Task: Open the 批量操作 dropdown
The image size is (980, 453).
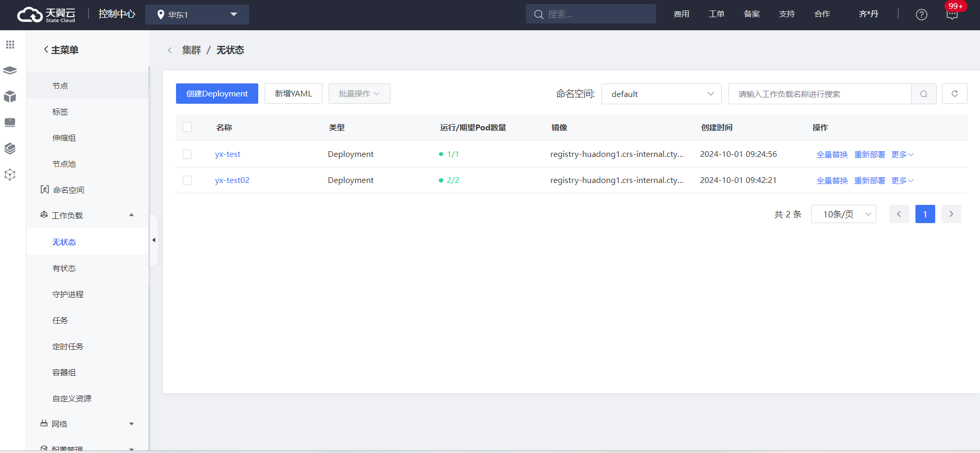Action: 359,94
